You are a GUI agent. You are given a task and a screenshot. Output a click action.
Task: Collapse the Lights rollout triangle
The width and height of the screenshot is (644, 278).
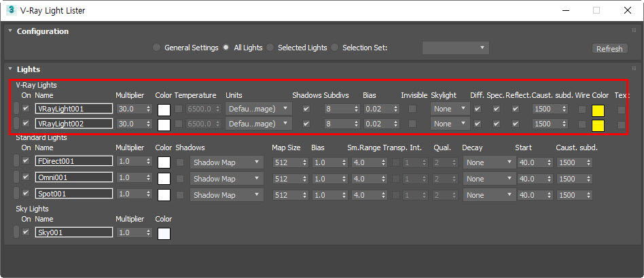(10, 69)
